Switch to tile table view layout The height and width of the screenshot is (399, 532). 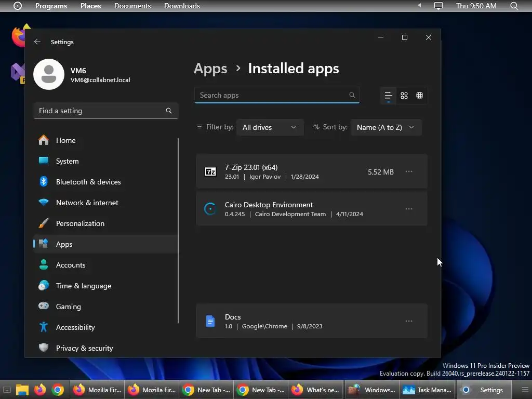pos(420,96)
